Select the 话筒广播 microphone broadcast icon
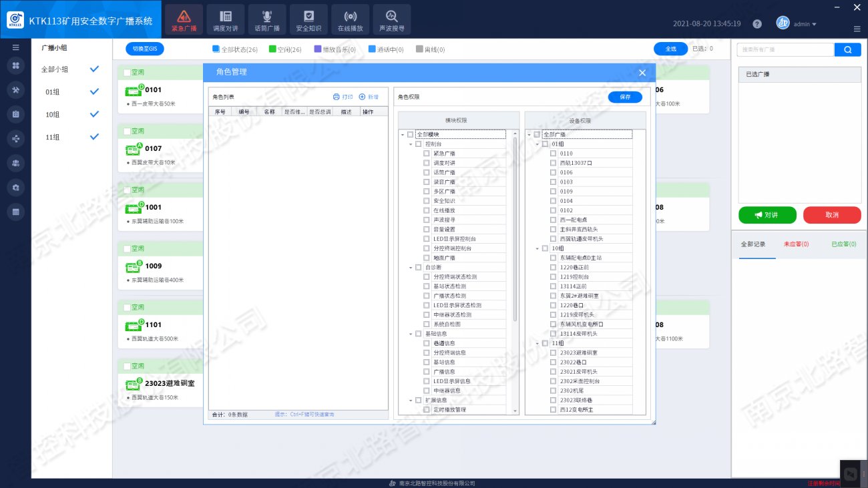This screenshot has height=488, width=868. tap(266, 20)
